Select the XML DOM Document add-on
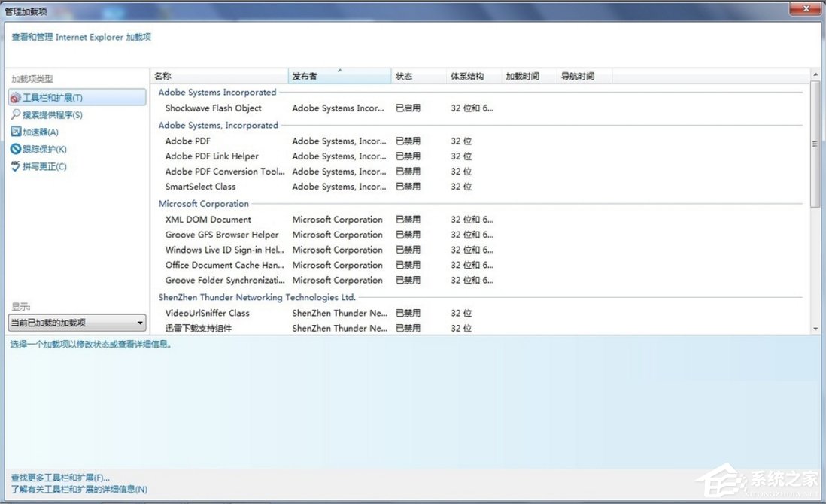The height and width of the screenshot is (504, 826). [x=208, y=219]
